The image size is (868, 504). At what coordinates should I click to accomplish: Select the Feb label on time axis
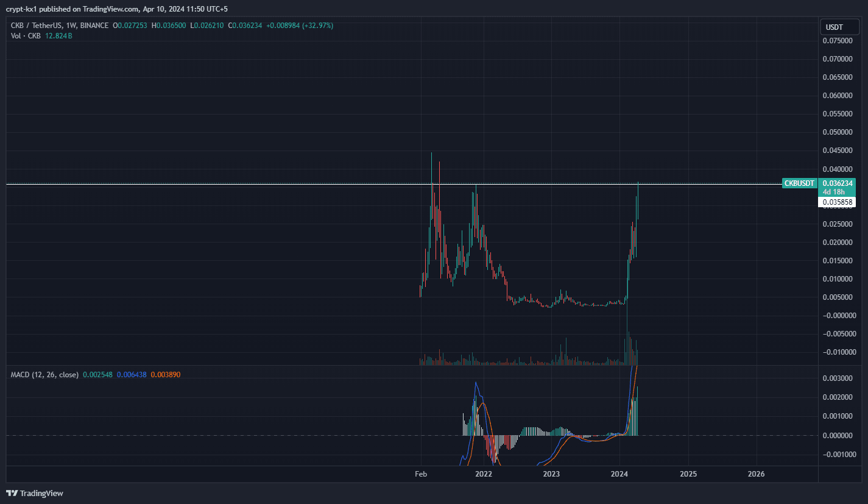point(420,474)
